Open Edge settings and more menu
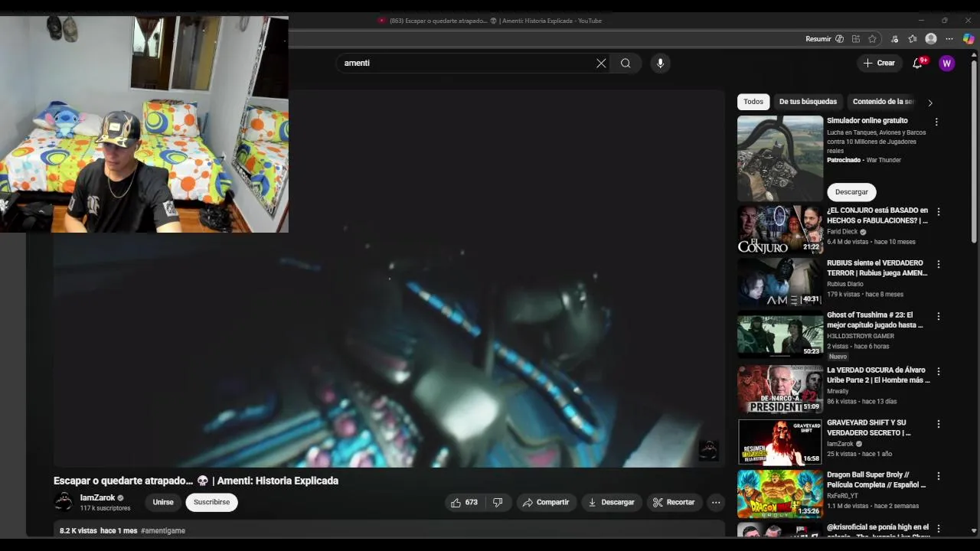The width and height of the screenshot is (980, 551). coord(949,39)
